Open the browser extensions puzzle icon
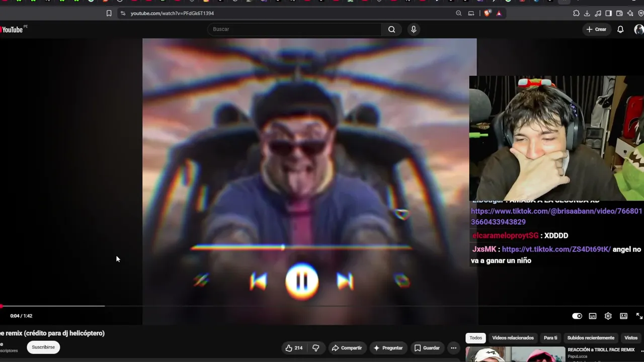 click(576, 14)
